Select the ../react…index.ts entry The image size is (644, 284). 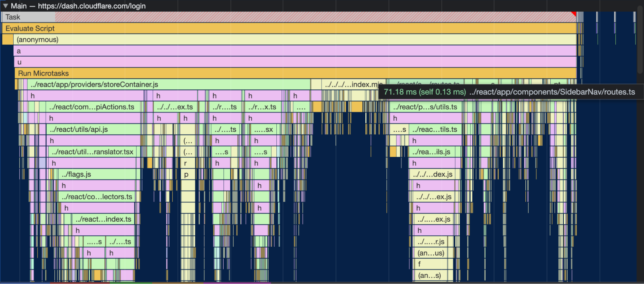click(x=103, y=219)
